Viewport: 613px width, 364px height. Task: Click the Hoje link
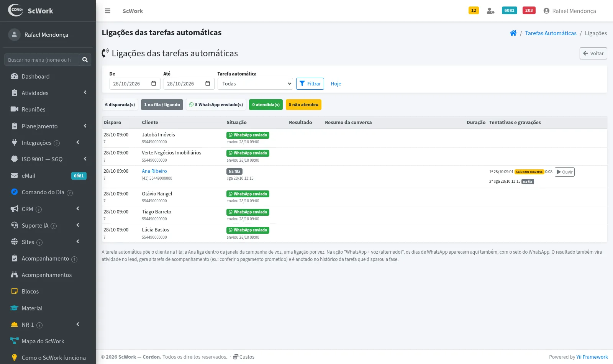coord(336,84)
